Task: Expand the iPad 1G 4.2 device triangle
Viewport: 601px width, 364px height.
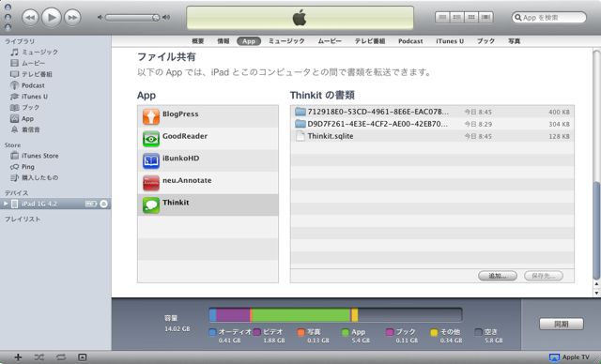Action: click(x=6, y=204)
